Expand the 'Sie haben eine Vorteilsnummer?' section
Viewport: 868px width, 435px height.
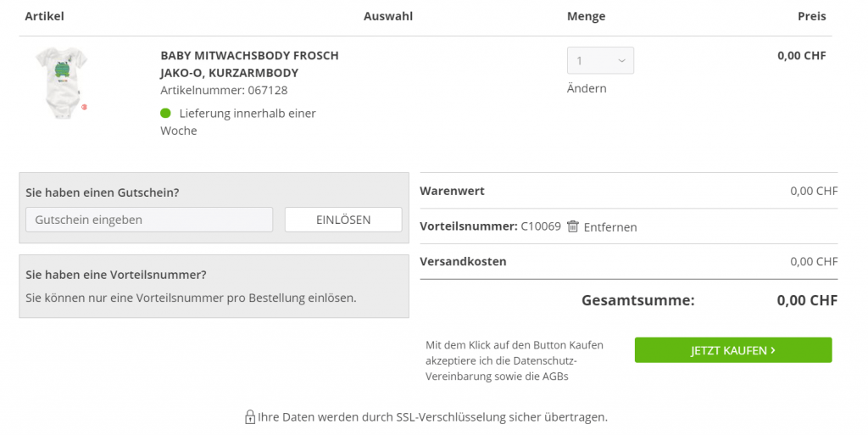pyautogui.click(x=116, y=275)
